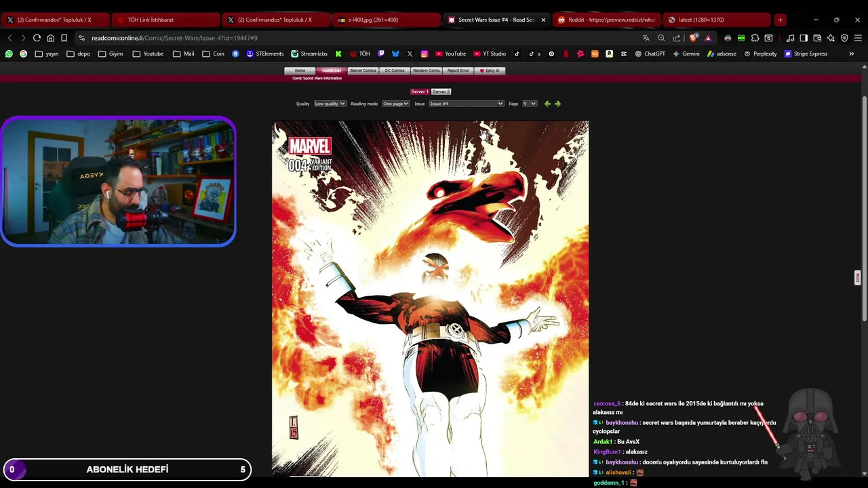Open the Issue #4 selector dropdown
This screenshot has width=868, height=488.
point(467,104)
